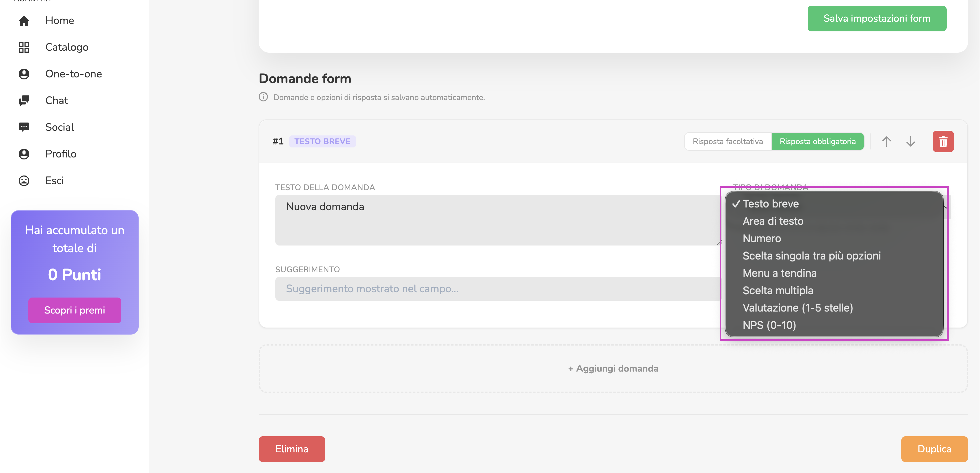
Task: Click Esci to log out
Action: click(x=55, y=180)
